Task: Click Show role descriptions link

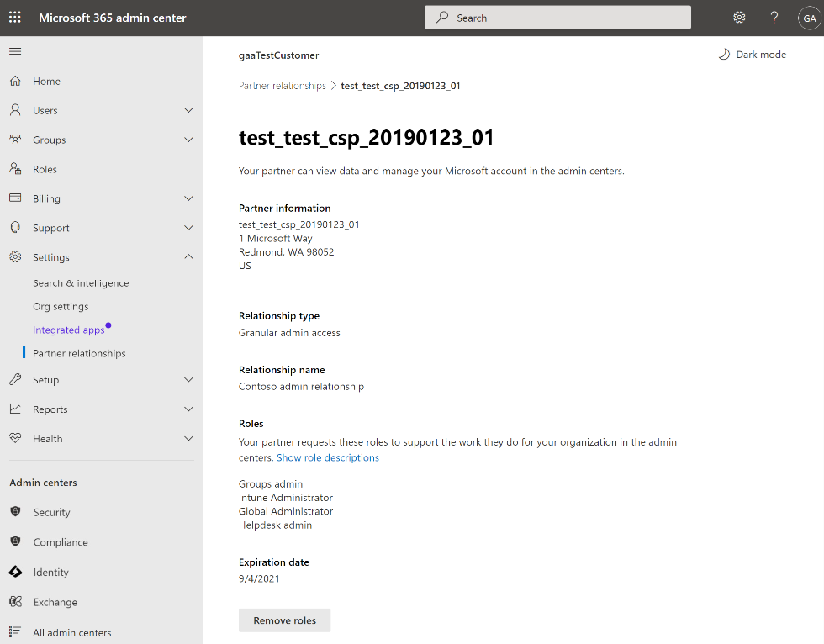Action: click(x=327, y=457)
